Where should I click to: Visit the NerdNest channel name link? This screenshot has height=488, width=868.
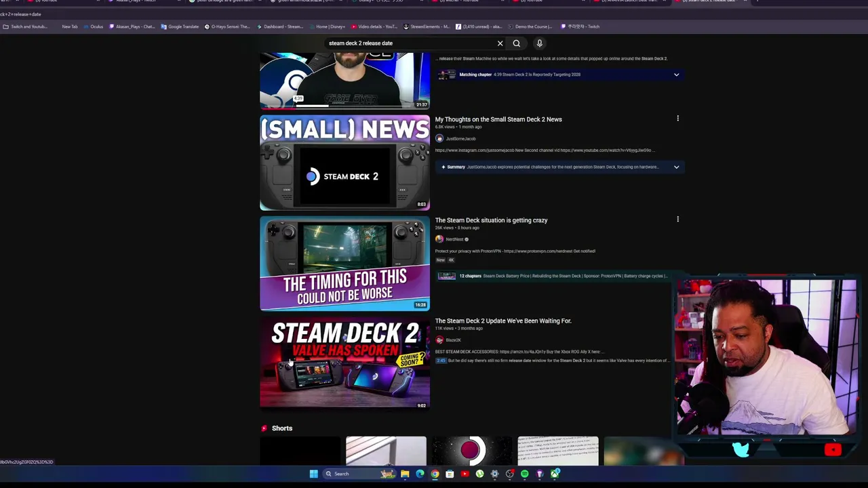tap(454, 239)
